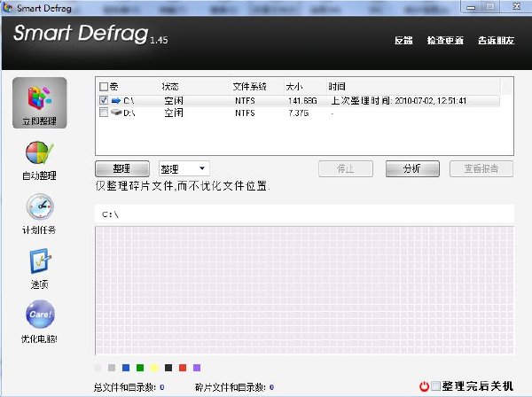Click the red legend color swatch
532x397 pixels.
[183, 368]
